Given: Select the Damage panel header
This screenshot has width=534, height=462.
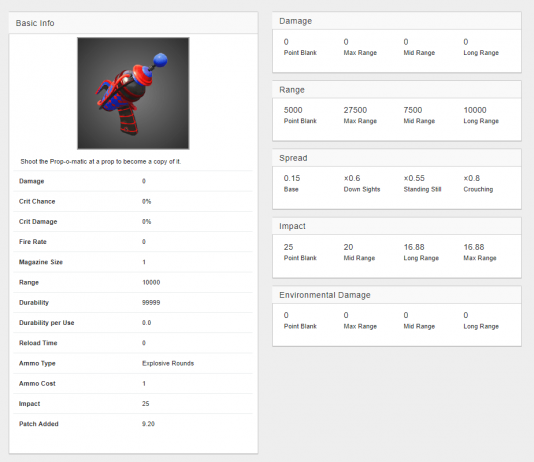Looking at the screenshot, I should (x=397, y=21).
